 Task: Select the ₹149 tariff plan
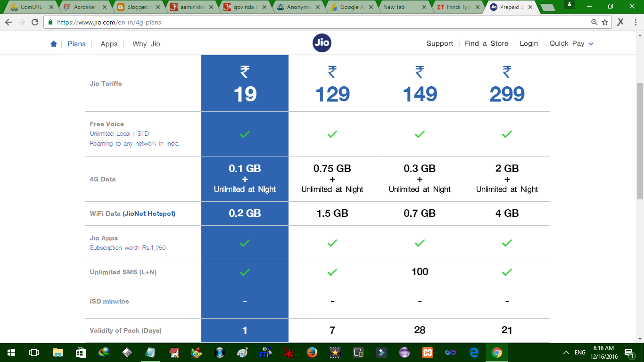[420, 83]
